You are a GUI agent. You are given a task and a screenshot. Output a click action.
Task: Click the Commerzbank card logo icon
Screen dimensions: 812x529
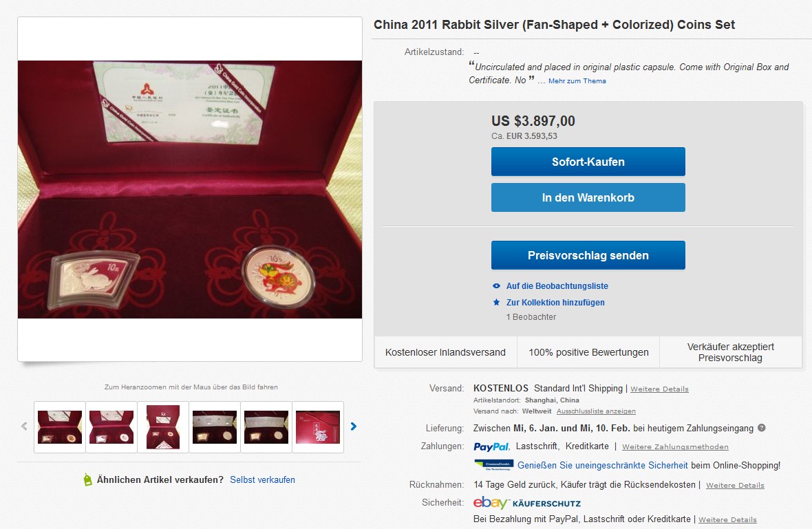coord(493,465)
